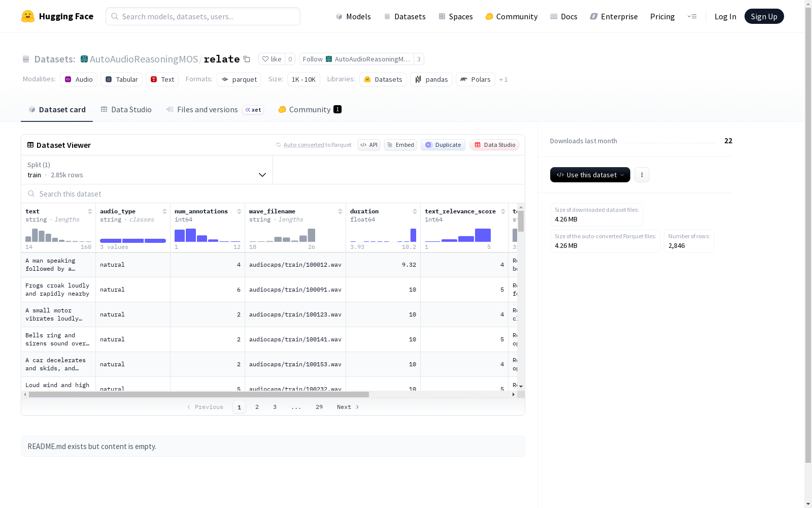Open the three-dot dataset options menu
The width and height of the screenshot is (812, 508).
pos(642,175)
